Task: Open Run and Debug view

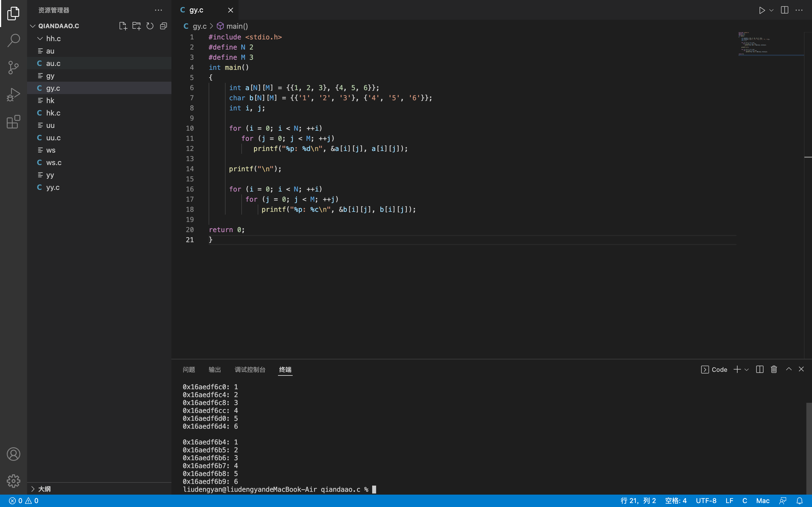Action: (x=14, y=95)
